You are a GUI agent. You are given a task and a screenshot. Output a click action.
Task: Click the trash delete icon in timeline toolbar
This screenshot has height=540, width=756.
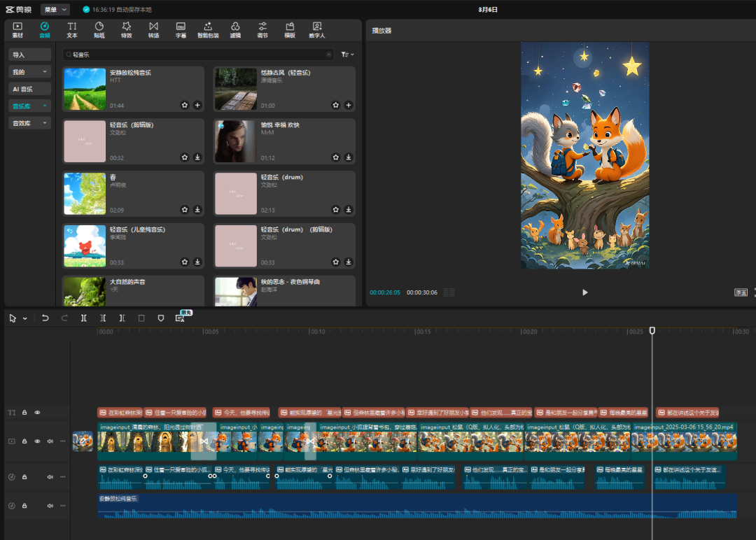141,318
